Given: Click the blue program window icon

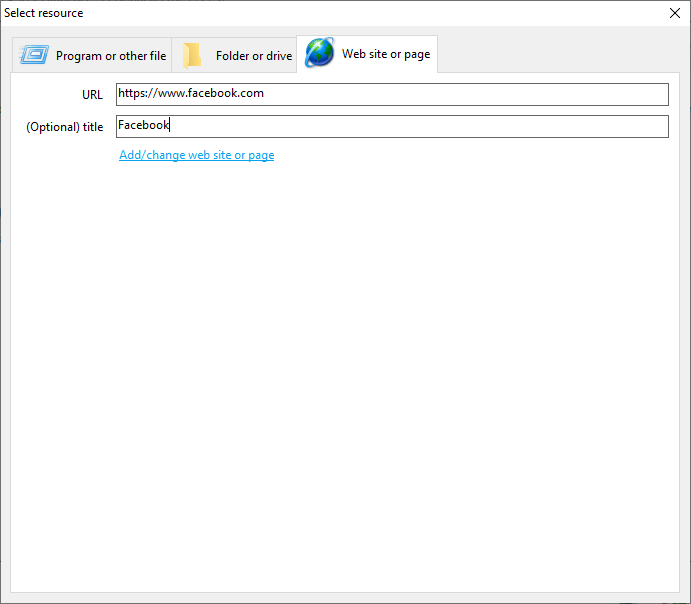Looking at the screenshot, I should [x=34, y=55].
